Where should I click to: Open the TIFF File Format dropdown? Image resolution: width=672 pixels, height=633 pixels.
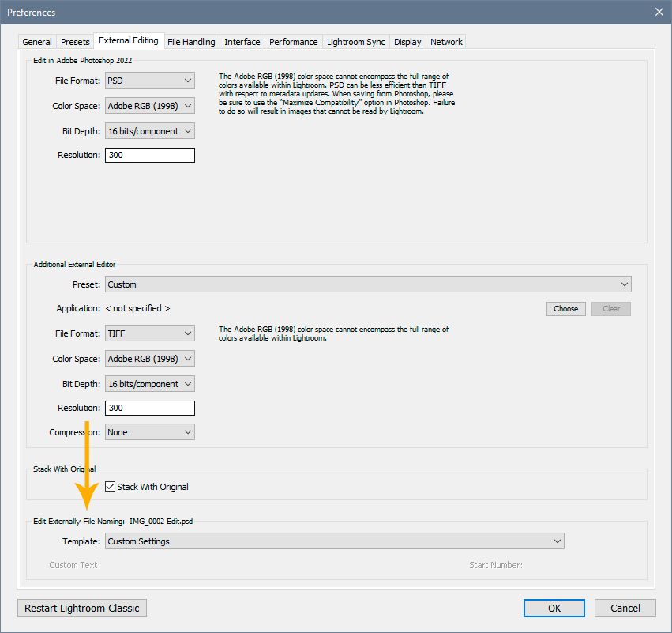[x=149, y=333]
